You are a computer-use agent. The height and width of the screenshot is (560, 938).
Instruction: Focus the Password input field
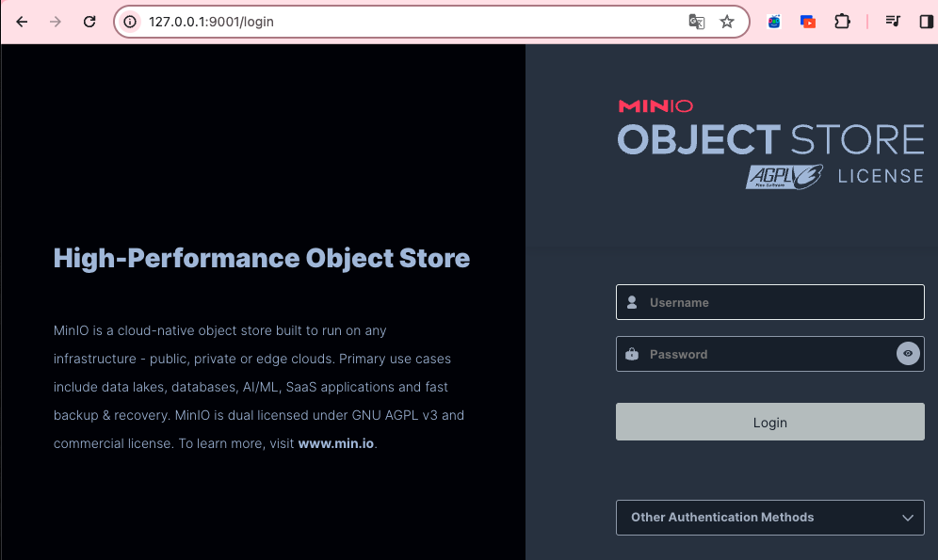point(770,354)
